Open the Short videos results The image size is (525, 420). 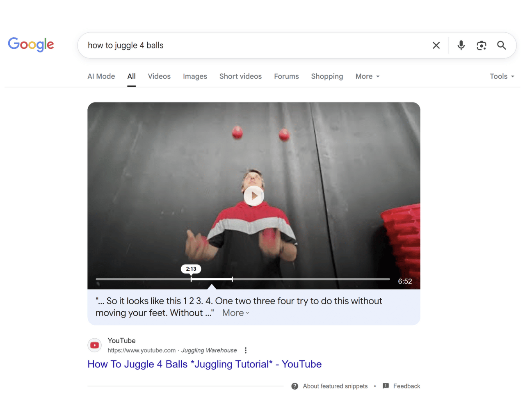[x=240, y=76]
